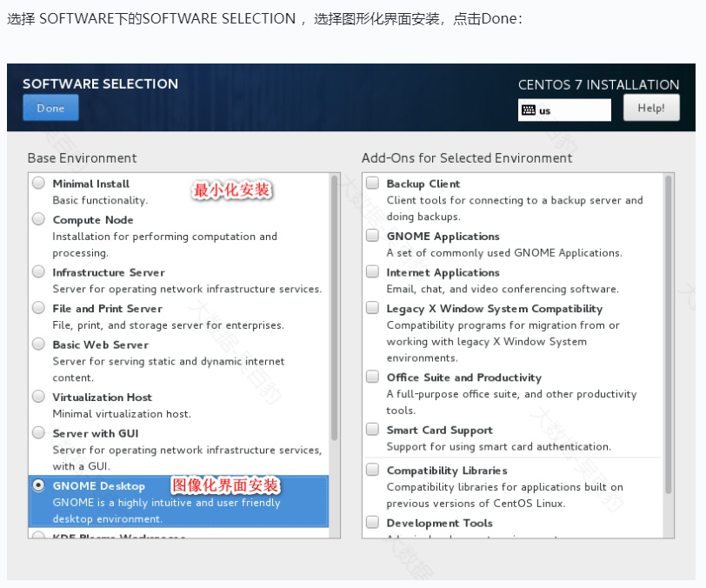Click the Base Environment list scrollbar

pyautogui.click(x=334, y=308)
